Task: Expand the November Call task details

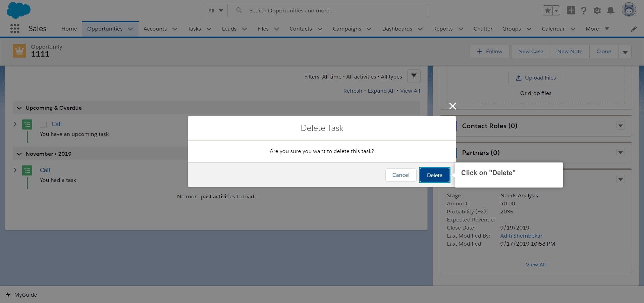Action: pos(15,170)
